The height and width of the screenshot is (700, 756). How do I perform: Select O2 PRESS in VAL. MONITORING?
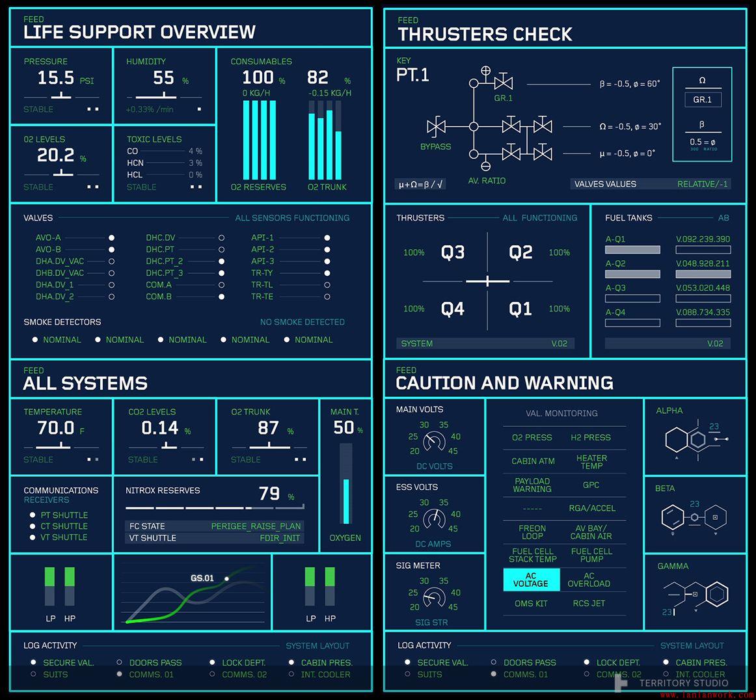(532, 438)
